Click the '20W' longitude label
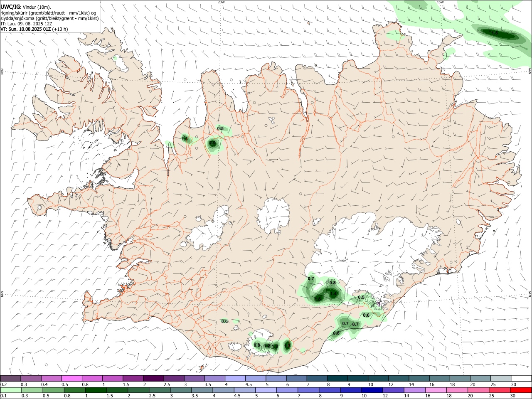This screenshot has height=399, width=532. [x=221, y=2]
